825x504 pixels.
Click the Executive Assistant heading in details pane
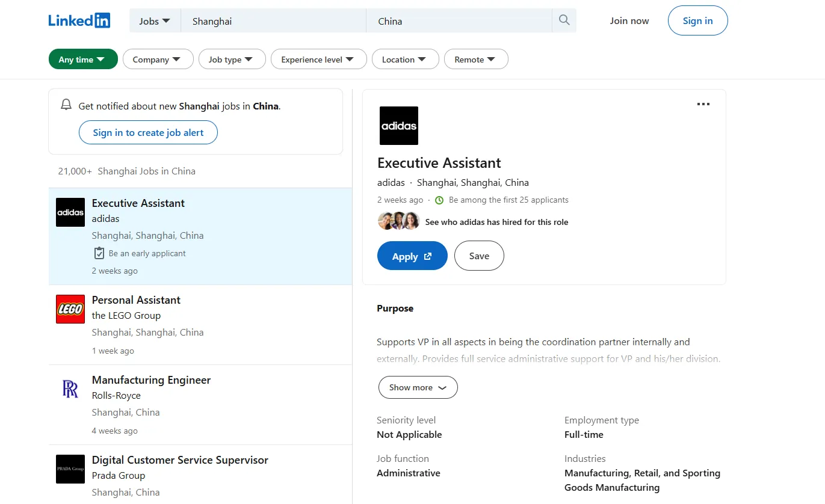pos(439,163)
